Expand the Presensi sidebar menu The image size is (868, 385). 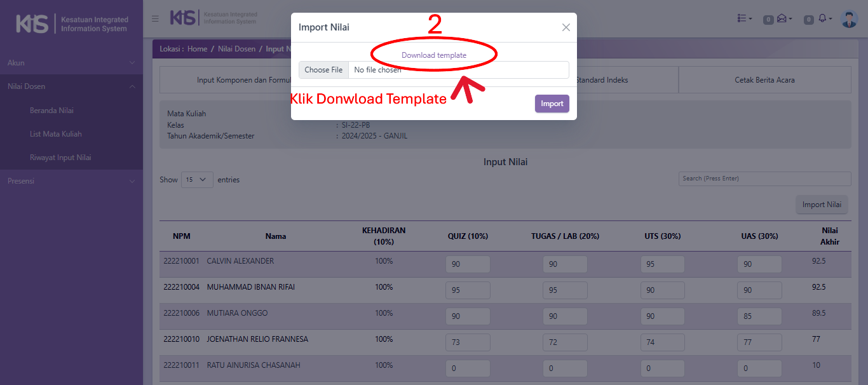pos(71,181)
